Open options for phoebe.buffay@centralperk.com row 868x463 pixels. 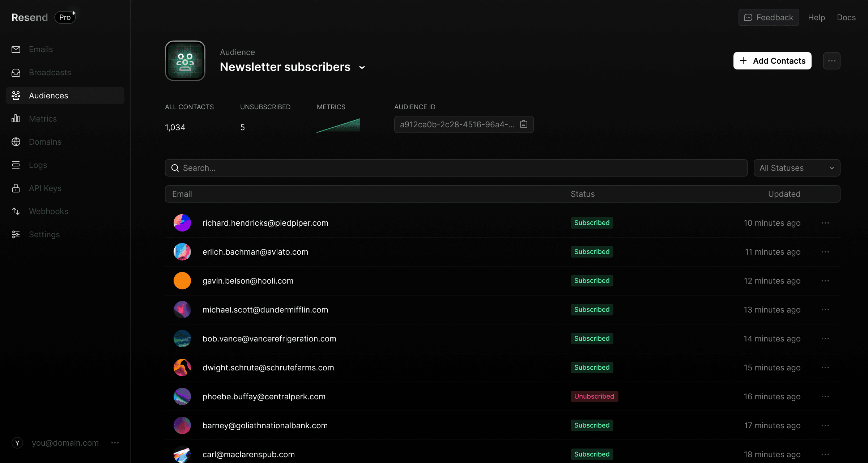point(825,396)
